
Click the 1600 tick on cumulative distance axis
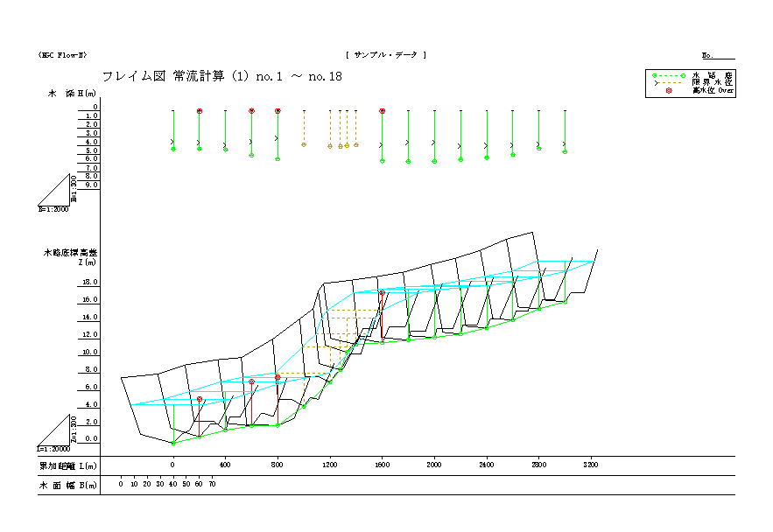[383, 465]
